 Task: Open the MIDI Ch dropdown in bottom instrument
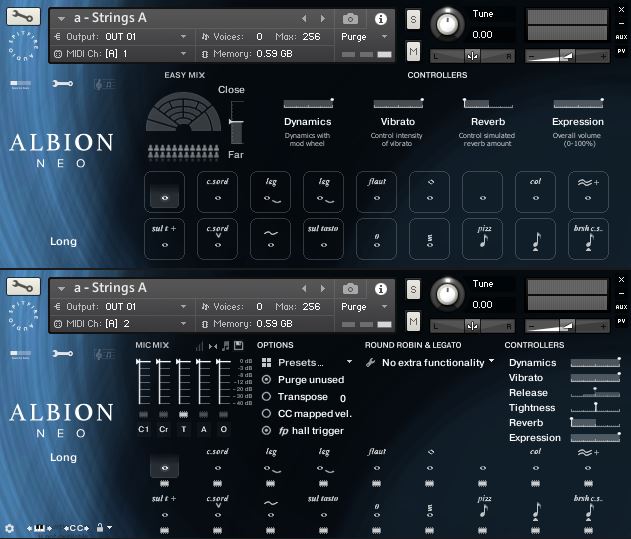click(184, 324)
